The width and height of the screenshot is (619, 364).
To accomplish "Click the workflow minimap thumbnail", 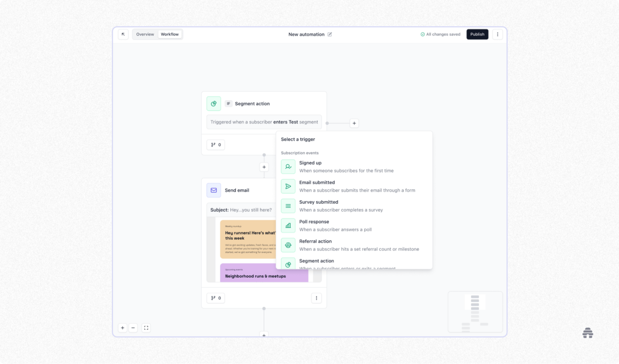I will 475,311.
